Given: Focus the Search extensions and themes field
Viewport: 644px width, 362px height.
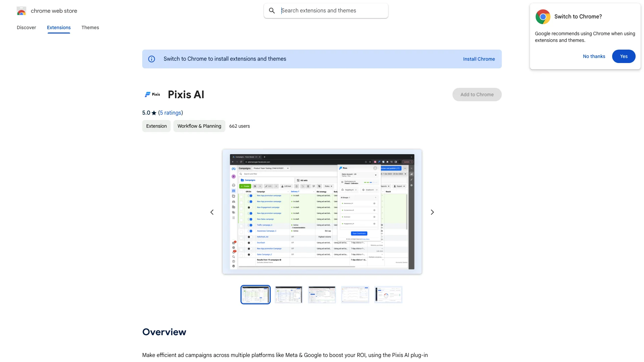Looking at the screenshot, I should tap(326, 11).
